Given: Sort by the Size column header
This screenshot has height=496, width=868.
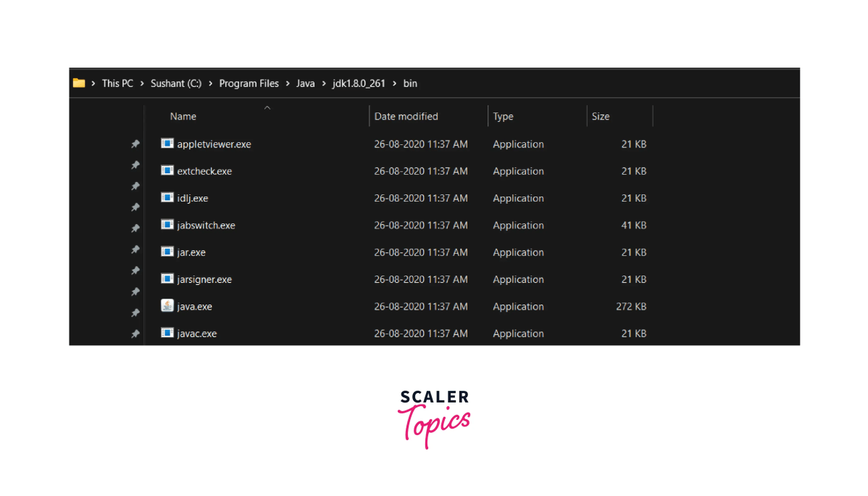Looking at the screenshot, I should (601, 116).
